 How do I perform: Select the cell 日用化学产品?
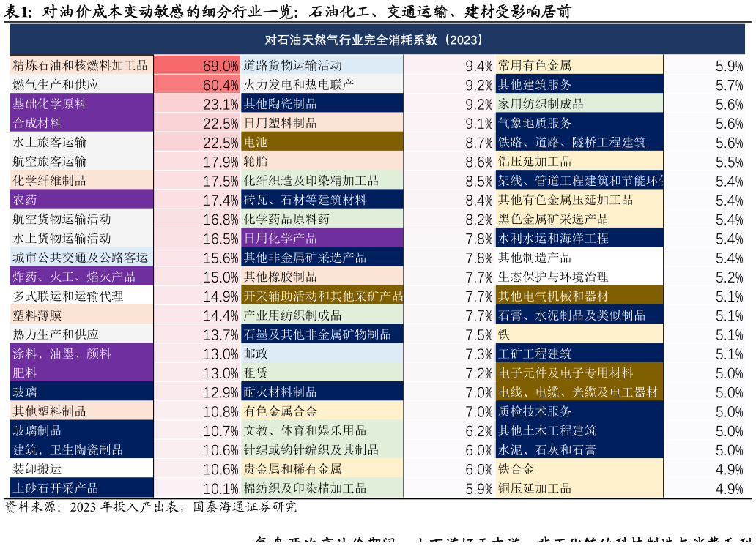point(322,239)
